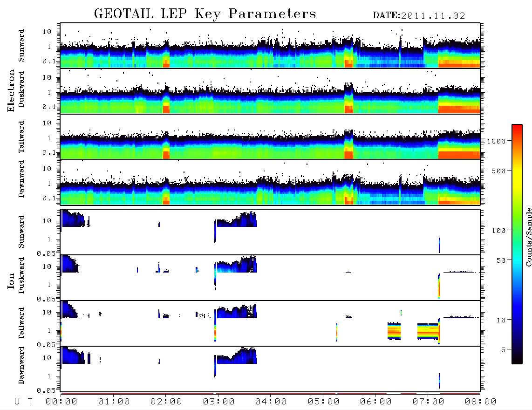
Task: Click the '04:00' time tick label
Action: [271, 402]
